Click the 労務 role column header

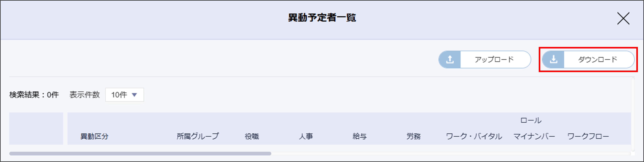(414, 136)
